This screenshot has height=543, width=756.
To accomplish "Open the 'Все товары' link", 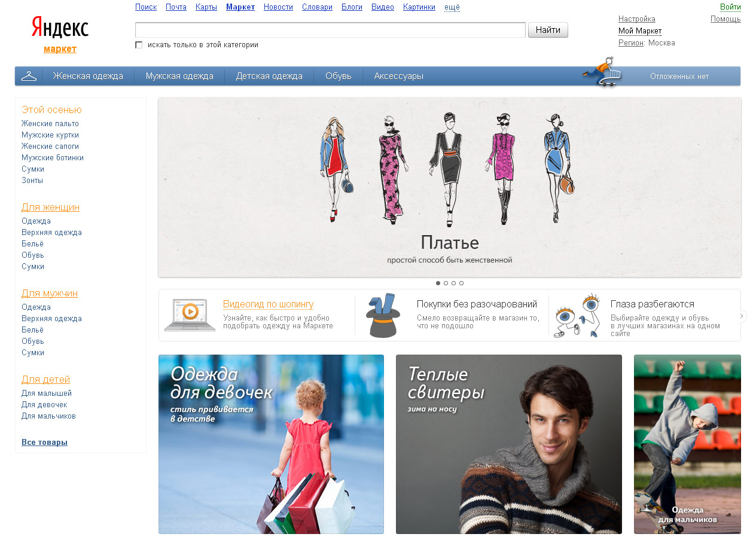I will tap(44, 443).
